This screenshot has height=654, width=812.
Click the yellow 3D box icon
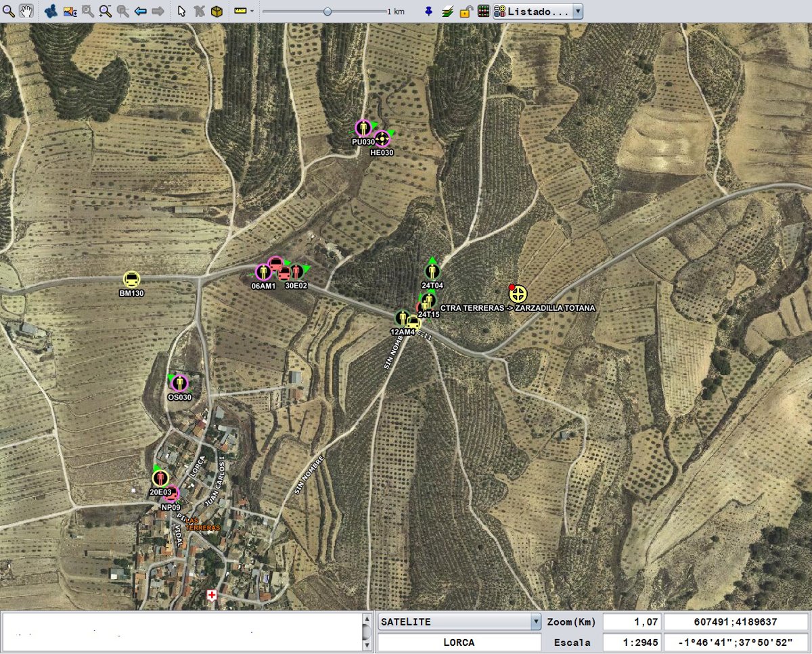(x=217, y=11)
